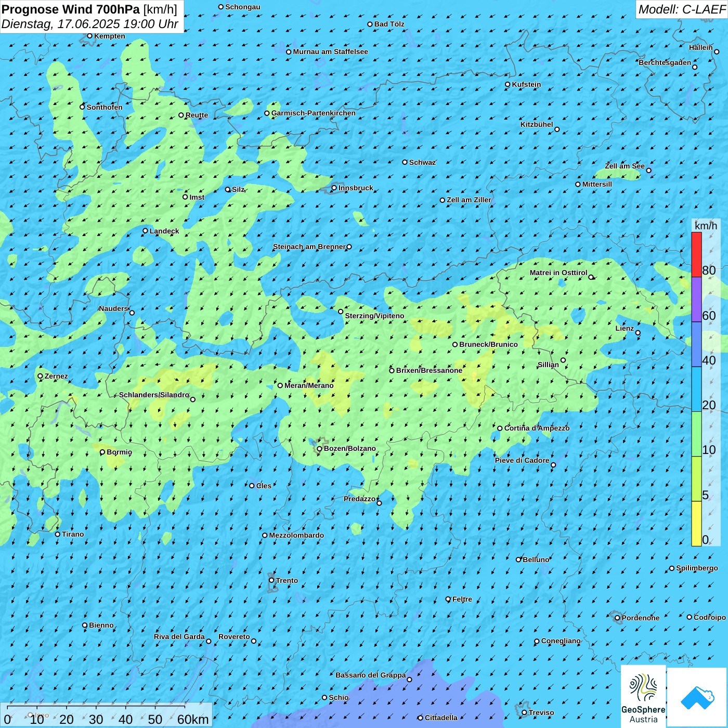Click the Kufstein city marker

pos(508,84)
